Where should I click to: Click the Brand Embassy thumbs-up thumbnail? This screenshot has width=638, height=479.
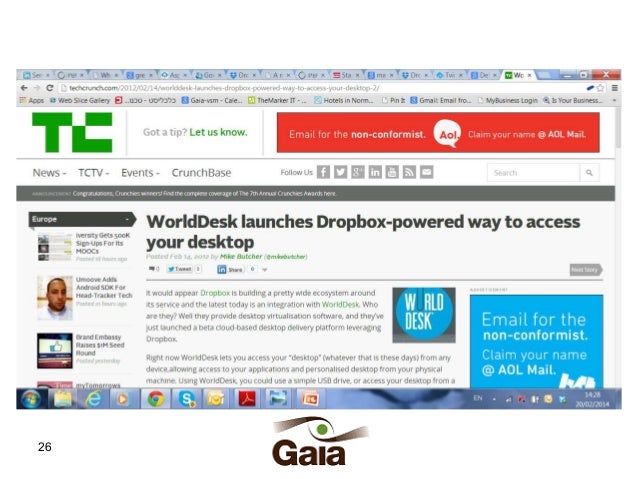point(55,351)
